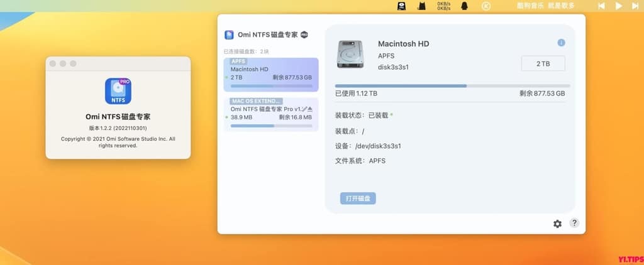Click 38.9 MB size text

tap(241, 117)
